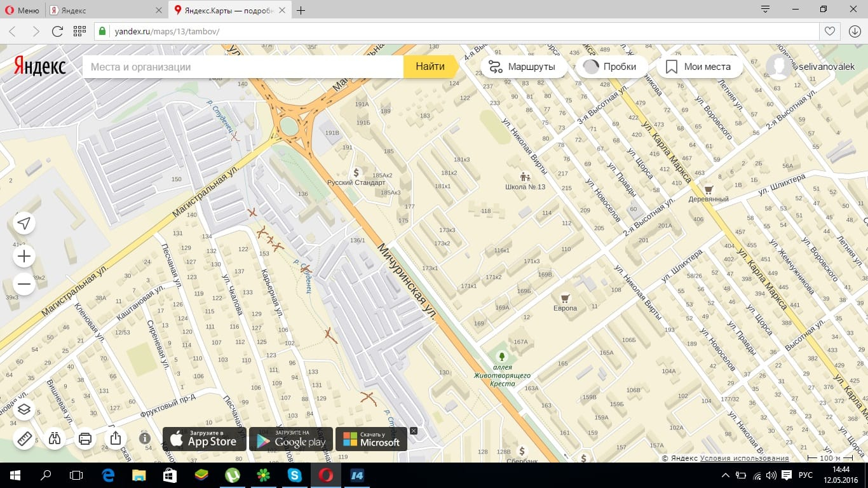Click Русский Стандарт bank marker
The image size is (868, 488).
tap(356, 172)
